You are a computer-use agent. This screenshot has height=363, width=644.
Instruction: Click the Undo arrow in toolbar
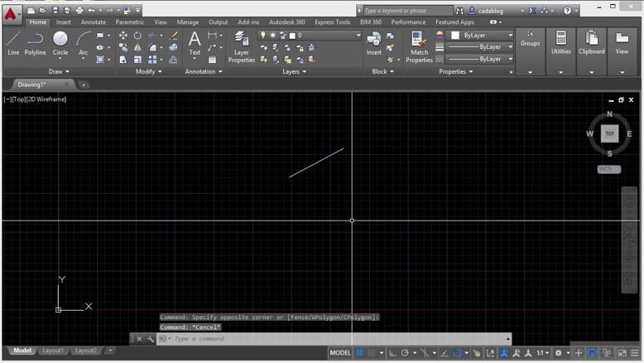point(91,10)
